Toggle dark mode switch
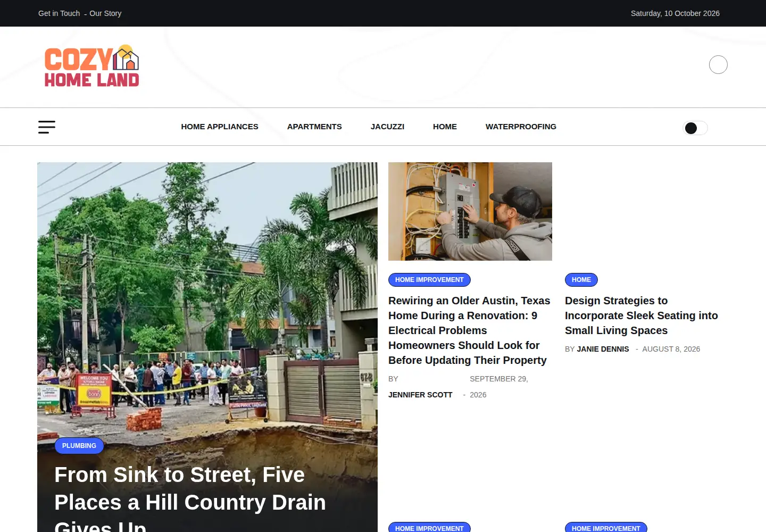Image resolution: width=766 pixels, height=532 pixels. (695, 128)
